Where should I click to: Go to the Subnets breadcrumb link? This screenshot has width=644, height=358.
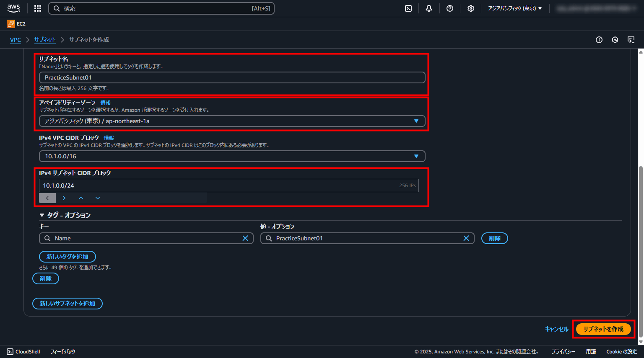45,40
